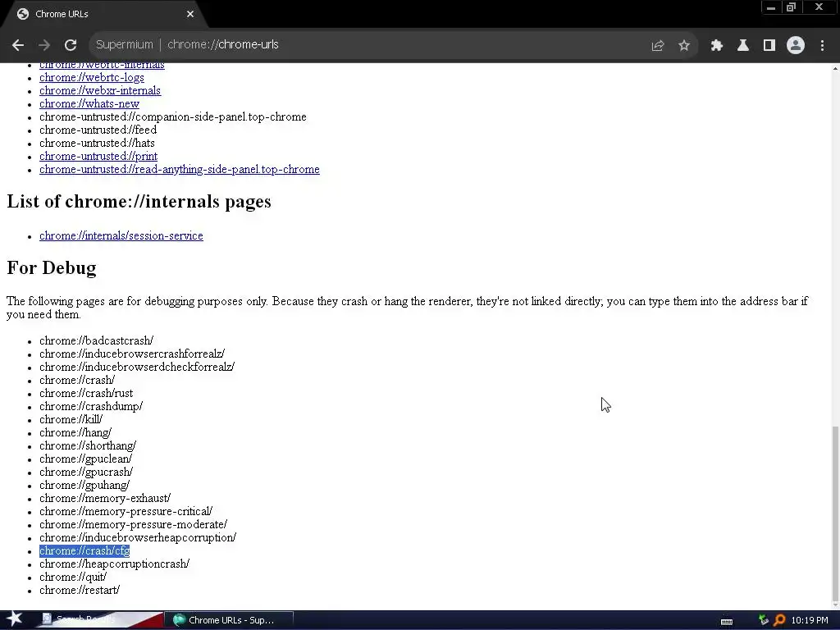840x630 pixels.
Task: Click the highlighted chrome://crash/cfg entry
Action: tap(84, 550)
